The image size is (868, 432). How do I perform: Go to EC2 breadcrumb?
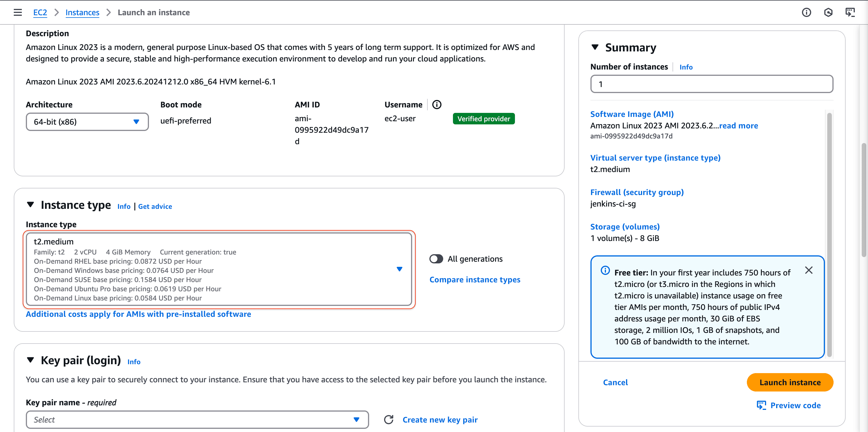(x=40, y=12)
